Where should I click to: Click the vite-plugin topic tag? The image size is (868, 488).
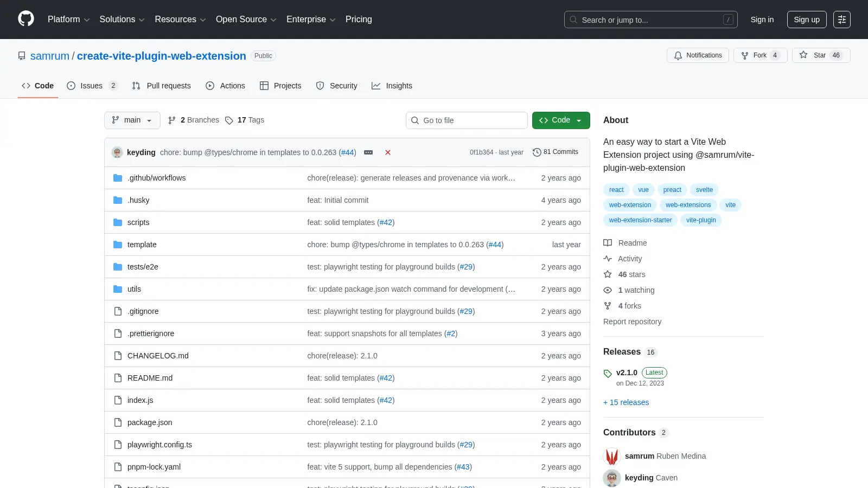pyautogui.click(x=701, y=220)
